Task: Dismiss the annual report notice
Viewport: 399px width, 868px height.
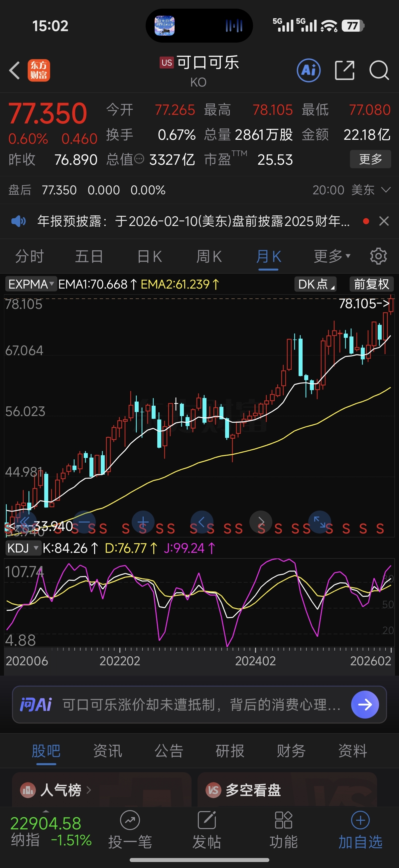Action: 384,221
